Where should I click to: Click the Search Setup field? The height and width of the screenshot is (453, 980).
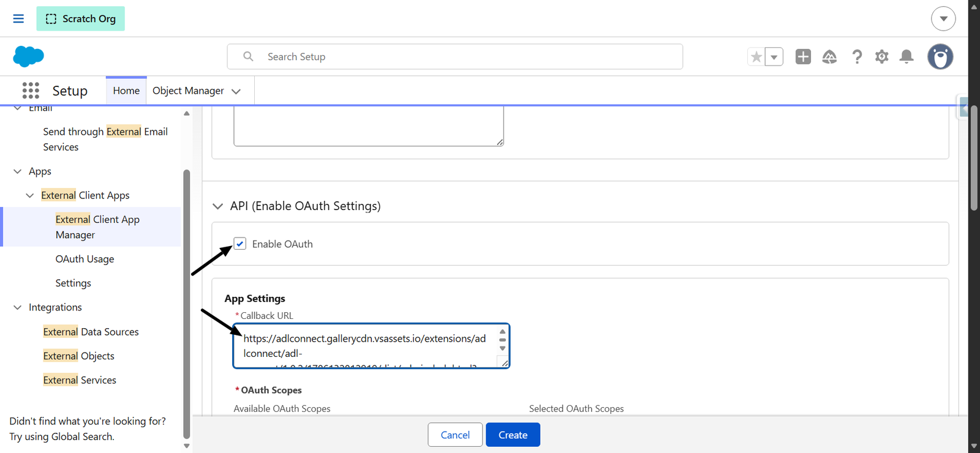[454, 56]
